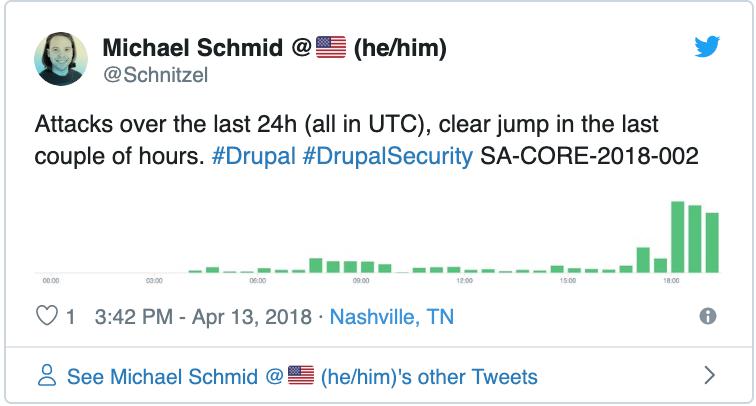Viewport: 756px width, 406px height.
Task: Open Michael Schmid's profile avatar
Action: click(61, 59)
